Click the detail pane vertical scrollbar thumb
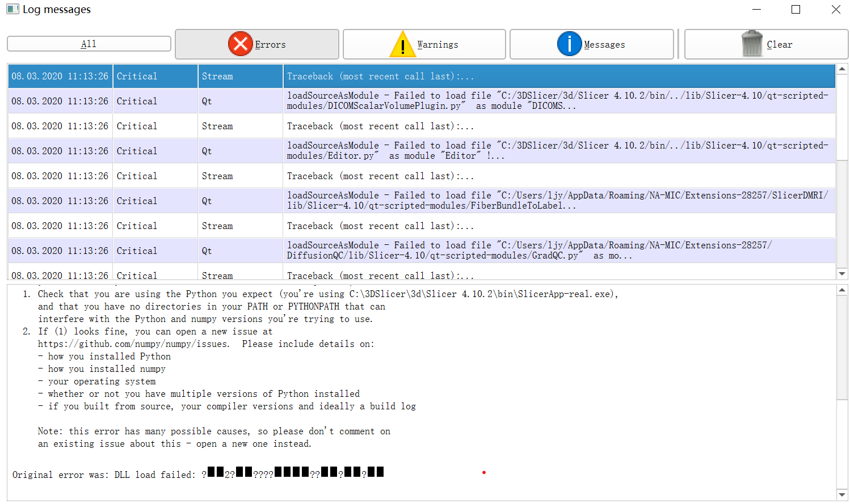The image size is (850, 504). (x=842, y=347)
